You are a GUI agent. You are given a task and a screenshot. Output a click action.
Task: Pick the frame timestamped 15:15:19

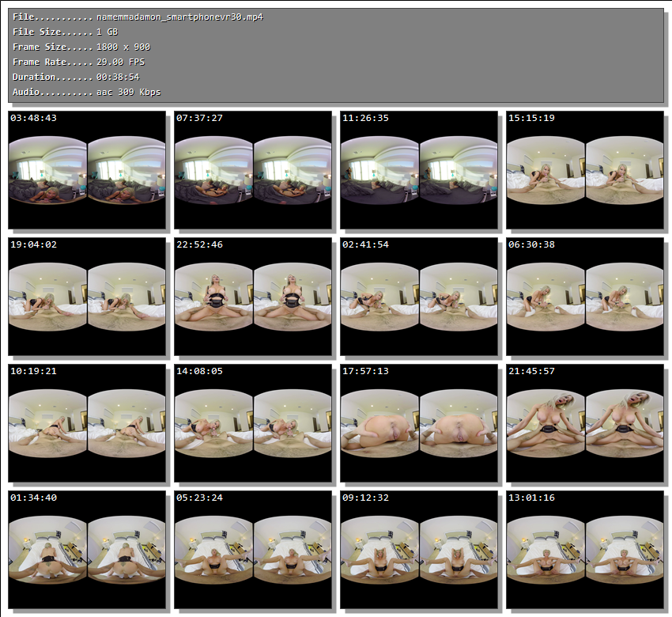click(x=585, y=170)
